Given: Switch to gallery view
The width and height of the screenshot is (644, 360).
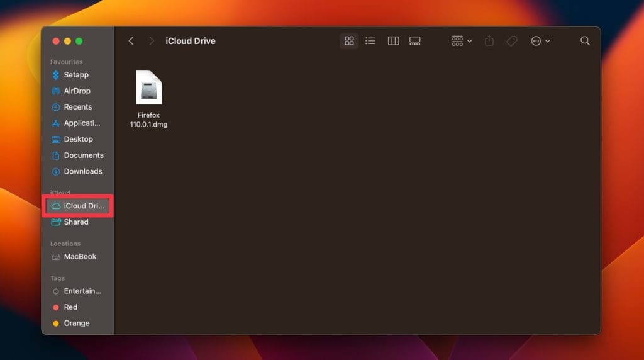Looking at the screenshot, I should tap(415, 41).
